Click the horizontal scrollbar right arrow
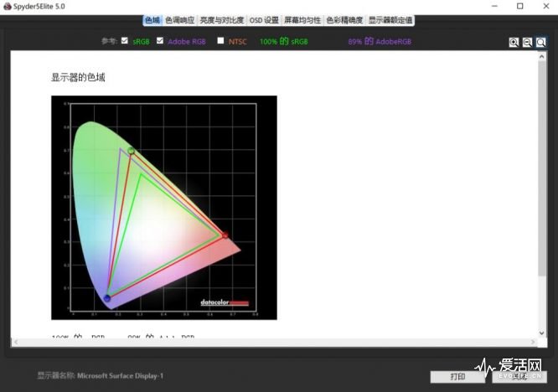The image size is (558, 392). coord(533,342)
